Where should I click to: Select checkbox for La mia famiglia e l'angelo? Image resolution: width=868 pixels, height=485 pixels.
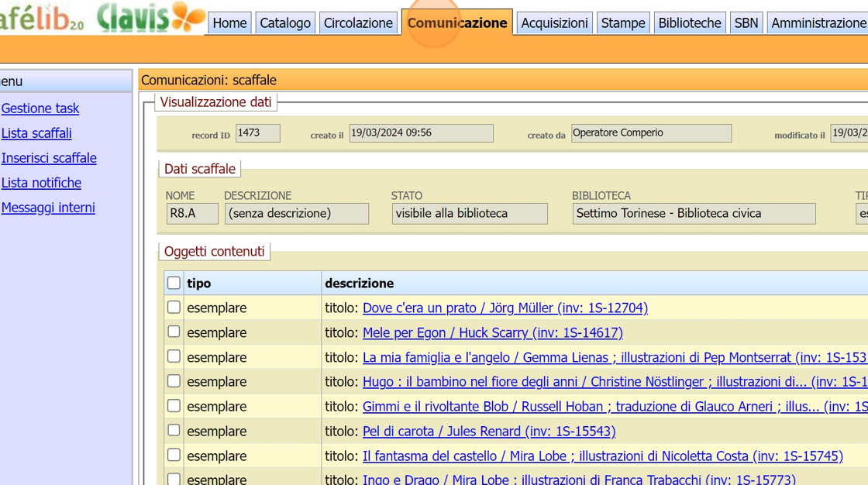click(x=174, y=356)
